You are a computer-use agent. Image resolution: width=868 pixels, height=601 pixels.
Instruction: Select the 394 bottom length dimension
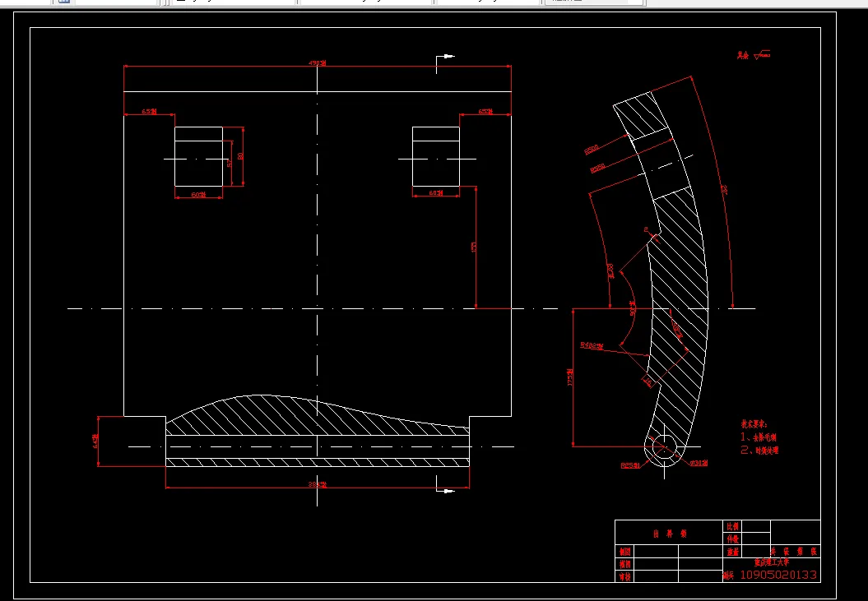(318, 485)
